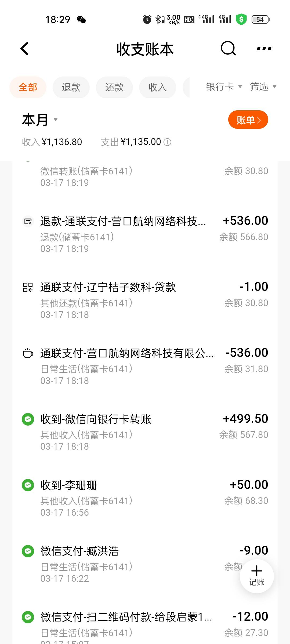Switch to the 退款 filter tab
This screenshot has width=290, height=644.
click(x=71, y=87)
